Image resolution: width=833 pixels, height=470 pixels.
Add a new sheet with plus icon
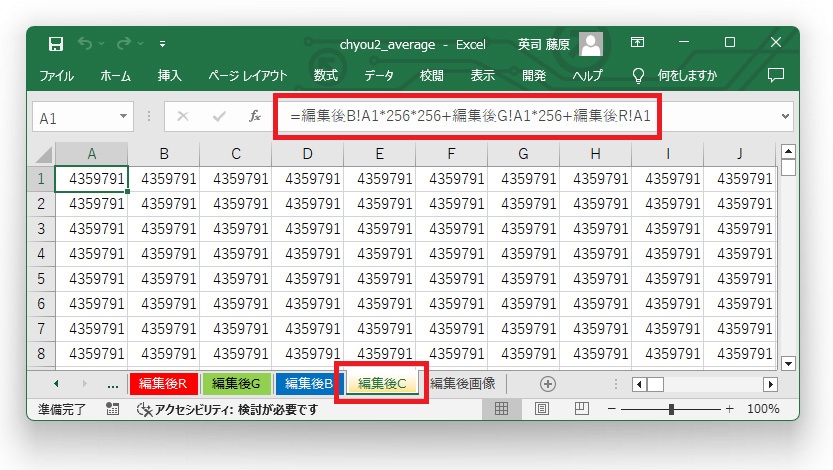coord(548,384)
